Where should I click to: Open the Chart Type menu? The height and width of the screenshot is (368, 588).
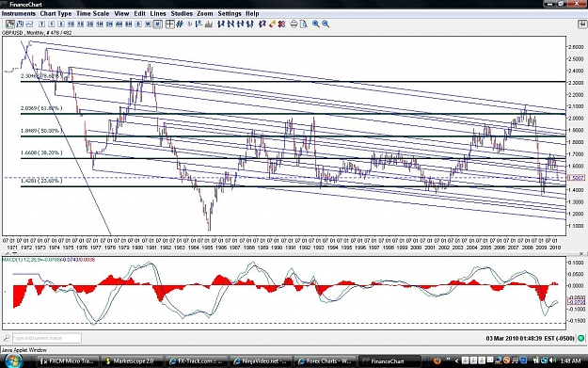pos(56,13)
